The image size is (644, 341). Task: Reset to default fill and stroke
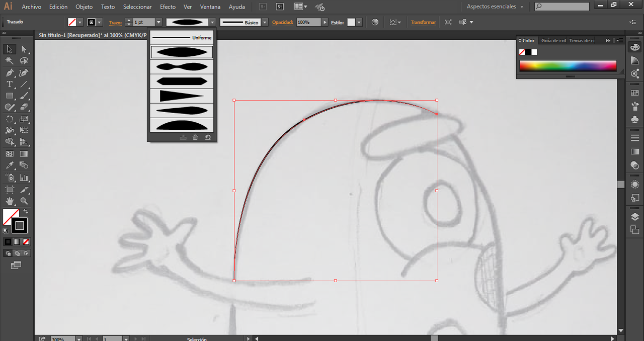[x=6, y=231]
